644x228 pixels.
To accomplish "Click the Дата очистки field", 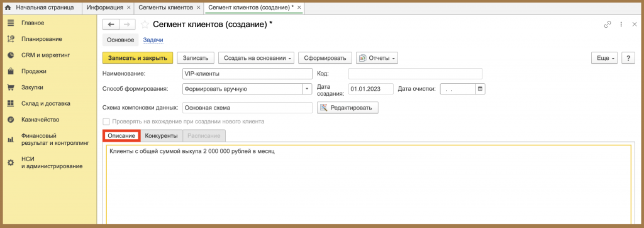I will [x=458, y=88].
